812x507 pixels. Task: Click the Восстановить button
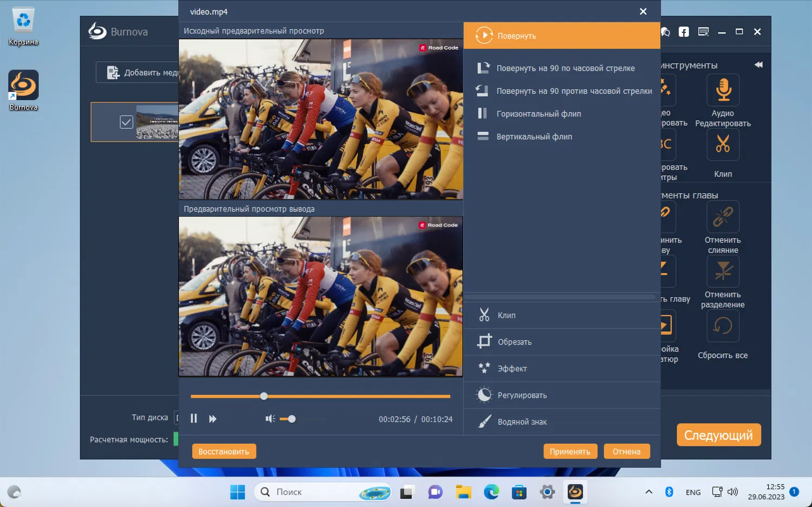(224, 451)
